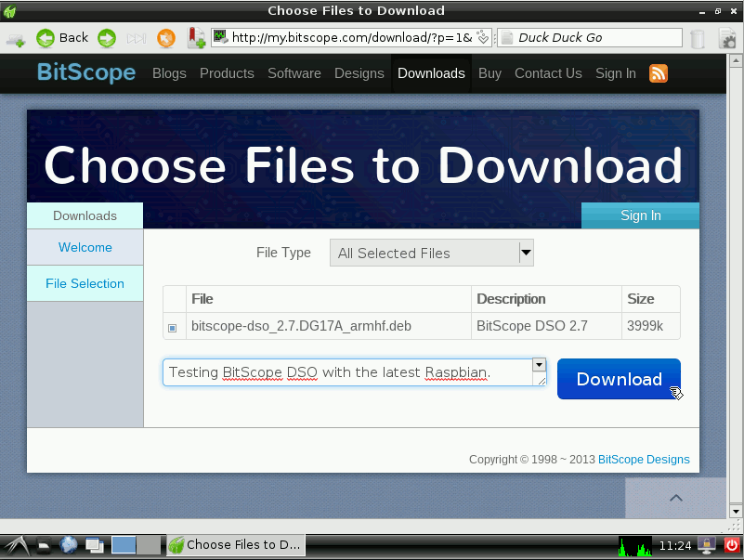Image resolution: width=744 pixels, height=560 pixels.
Task: Open the BitScope Designs footer link
Action: (644, 459)
